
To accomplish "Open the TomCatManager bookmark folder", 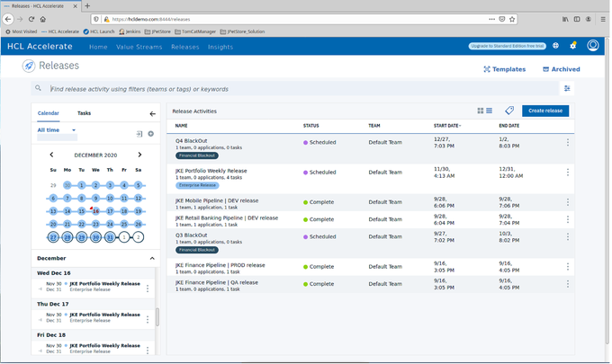I will tap(195, 31).
